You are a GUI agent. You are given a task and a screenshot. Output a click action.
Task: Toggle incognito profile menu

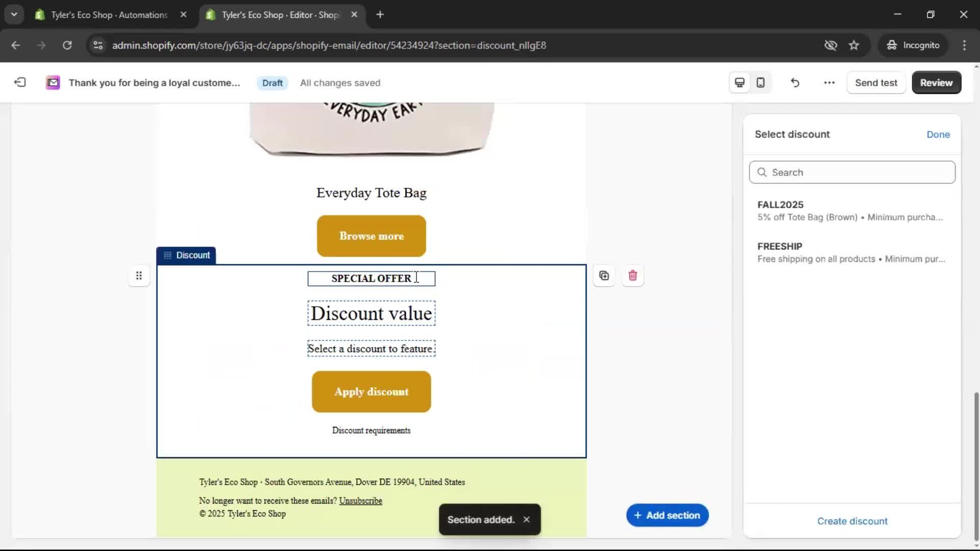[913, 45]
